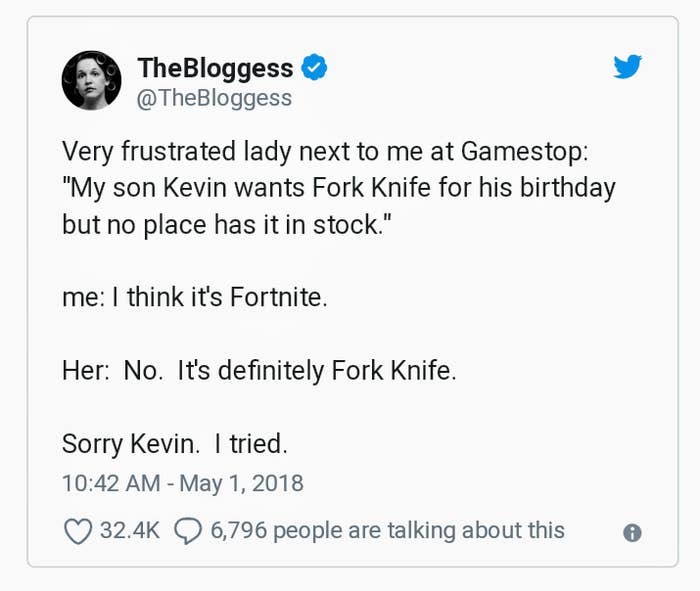Click the 32.4K likes count
Screen dimensions: 700x591
click(130, 530)
